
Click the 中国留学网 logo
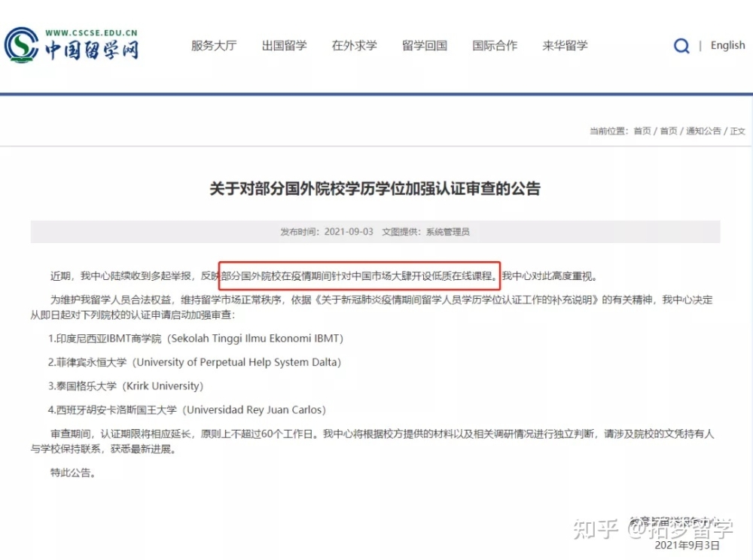click(71, 45)
